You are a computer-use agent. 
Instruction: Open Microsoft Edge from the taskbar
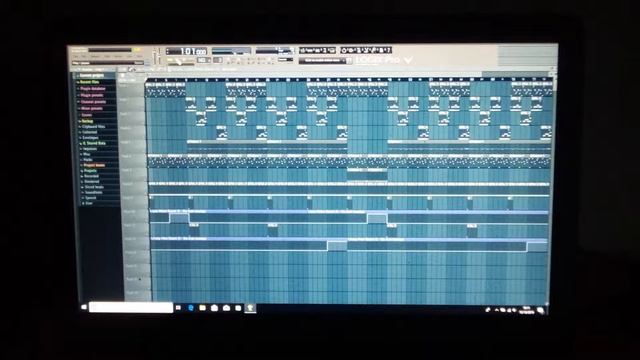191,308
